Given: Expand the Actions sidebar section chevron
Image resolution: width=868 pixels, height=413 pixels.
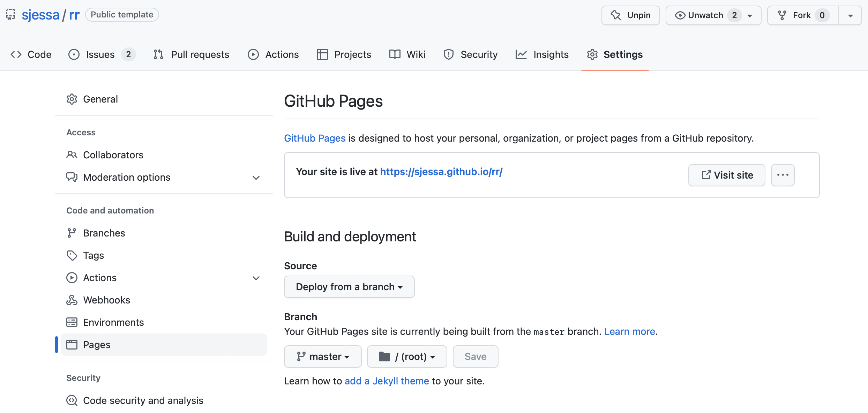Looking at the screenshot, I should pos(256,278).
